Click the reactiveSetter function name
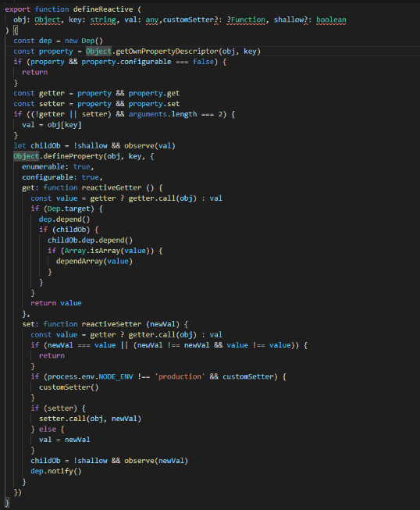The image size is (420, 510). pos(112,324)
